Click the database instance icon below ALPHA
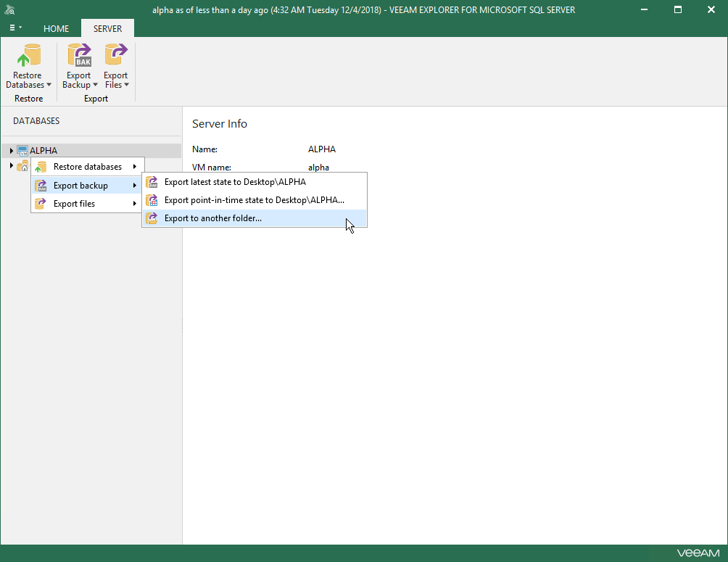 point(22,166)
